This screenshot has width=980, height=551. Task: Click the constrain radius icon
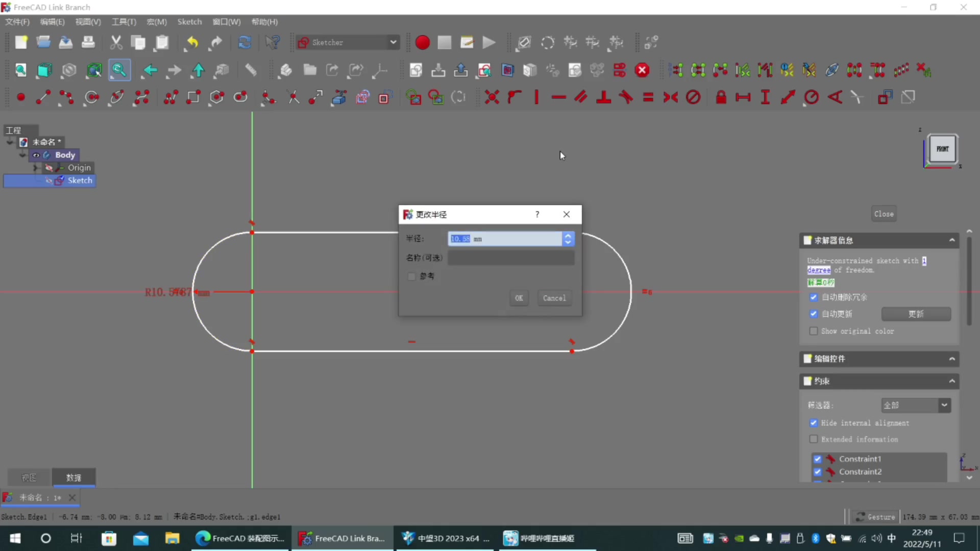(x=811, y=97)
